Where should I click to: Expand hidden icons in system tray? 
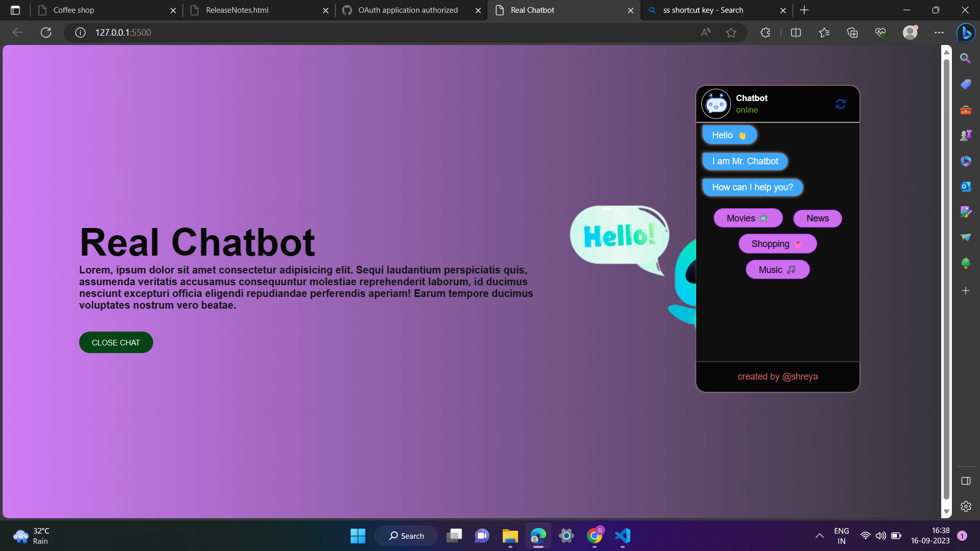point(820,536)
